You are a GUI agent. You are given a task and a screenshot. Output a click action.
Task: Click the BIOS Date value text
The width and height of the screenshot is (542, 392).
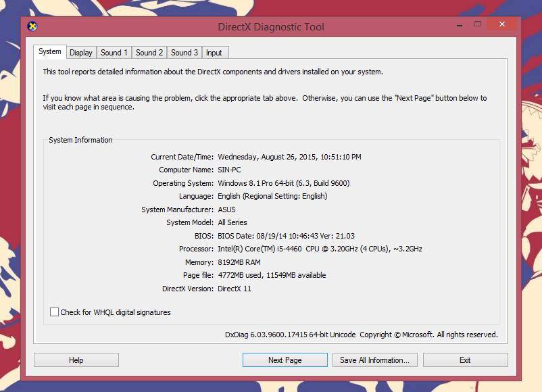pos(287,236)
